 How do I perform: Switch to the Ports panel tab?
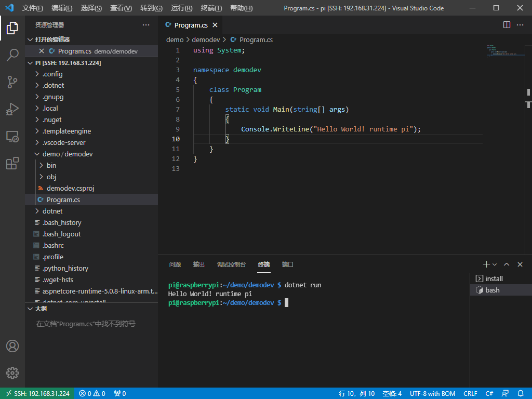point(287,264)
